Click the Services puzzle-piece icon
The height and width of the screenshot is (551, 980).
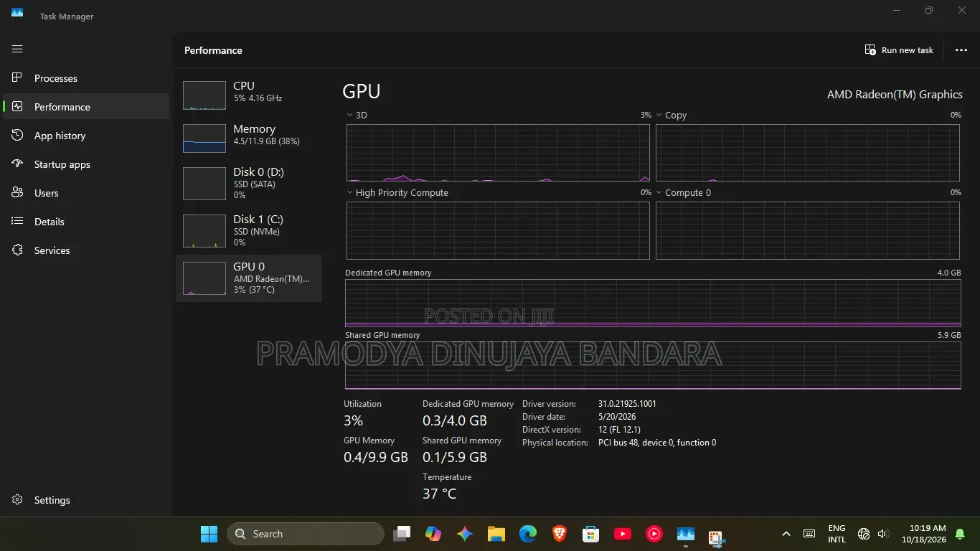click(17, 250)
